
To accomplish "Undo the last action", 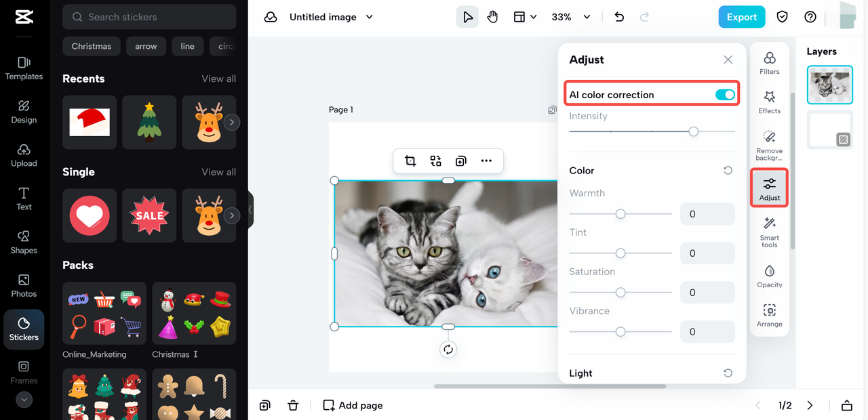I will (x=619, y=17).
